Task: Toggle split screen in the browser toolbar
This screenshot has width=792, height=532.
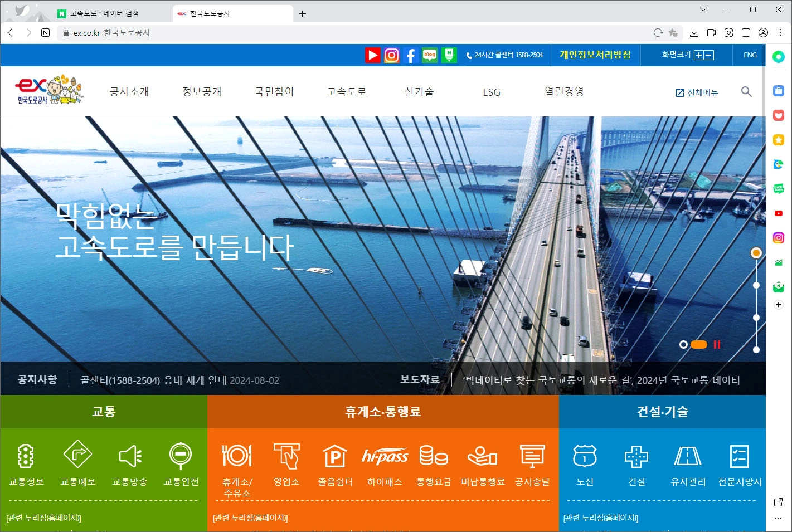Action: (x=746, y=32)
